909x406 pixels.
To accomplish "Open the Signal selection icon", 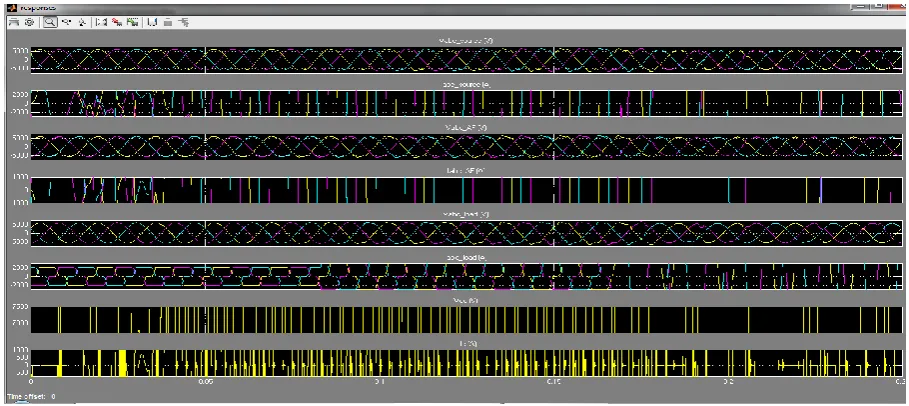I will [x=184, y=22].
